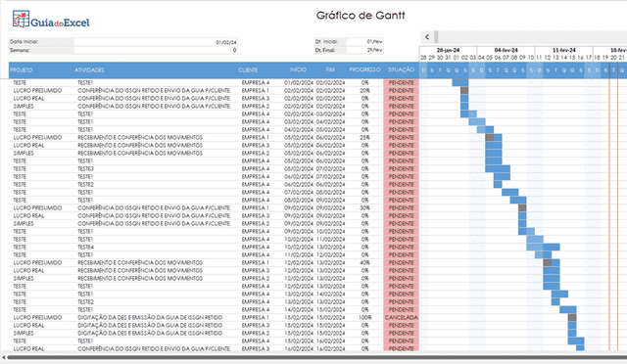The height and width of the screenshot is (364, 627).
Task: Click day 10 in the timeline header
Action: click(531, 58)
